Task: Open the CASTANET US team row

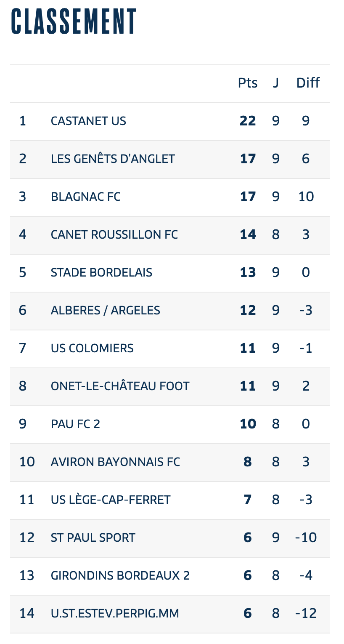Action: click(x=170, y=121)
